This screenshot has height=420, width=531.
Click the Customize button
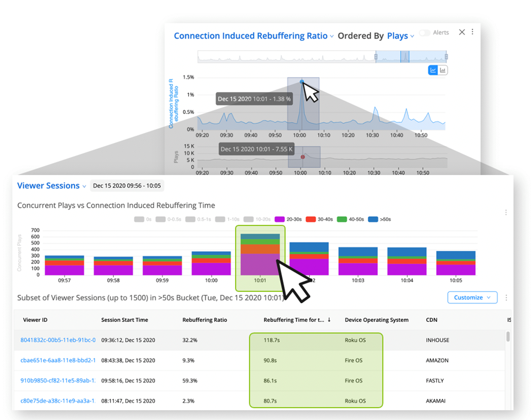coord(472,297)
